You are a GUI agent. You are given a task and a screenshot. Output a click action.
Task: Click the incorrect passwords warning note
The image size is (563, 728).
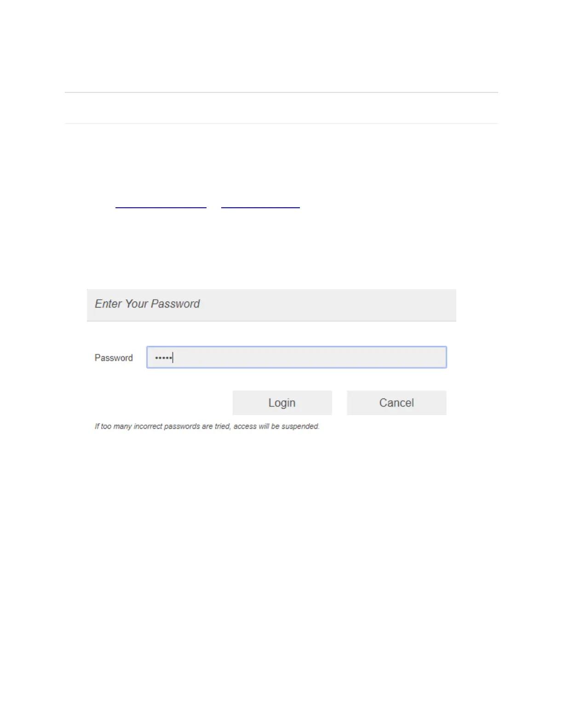point(207,427)
